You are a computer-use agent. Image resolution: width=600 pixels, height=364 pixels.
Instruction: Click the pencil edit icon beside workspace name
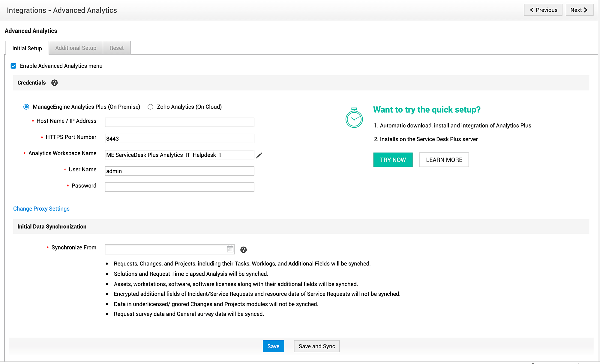coord(259,155)
